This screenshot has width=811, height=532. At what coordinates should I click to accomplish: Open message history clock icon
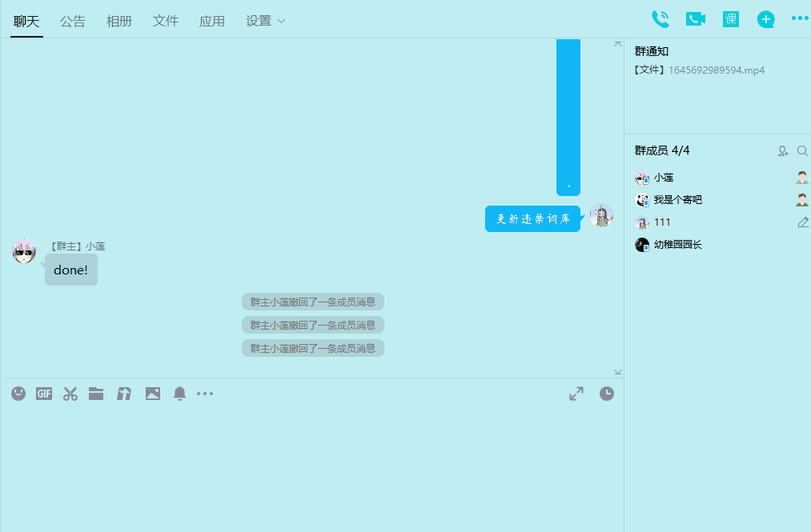607,394
